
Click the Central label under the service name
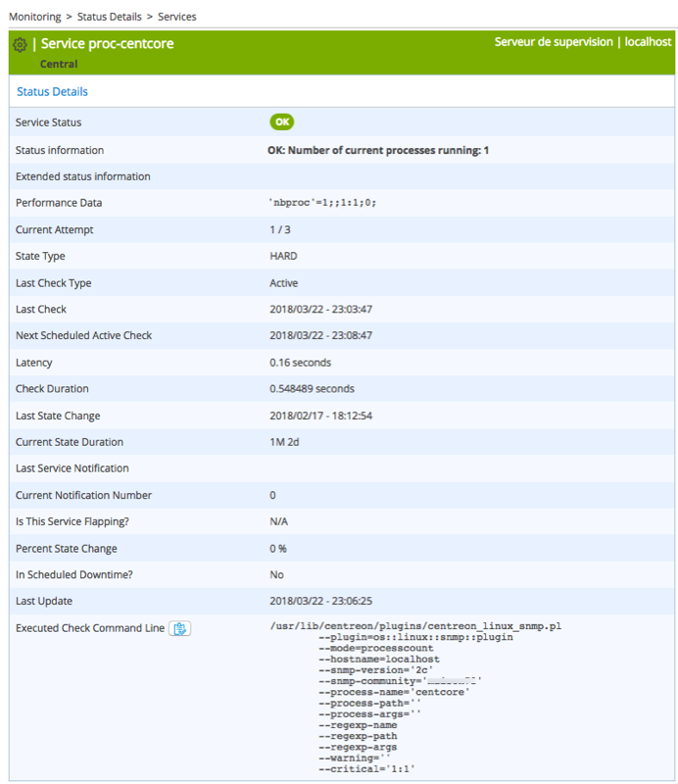(59, 64)
